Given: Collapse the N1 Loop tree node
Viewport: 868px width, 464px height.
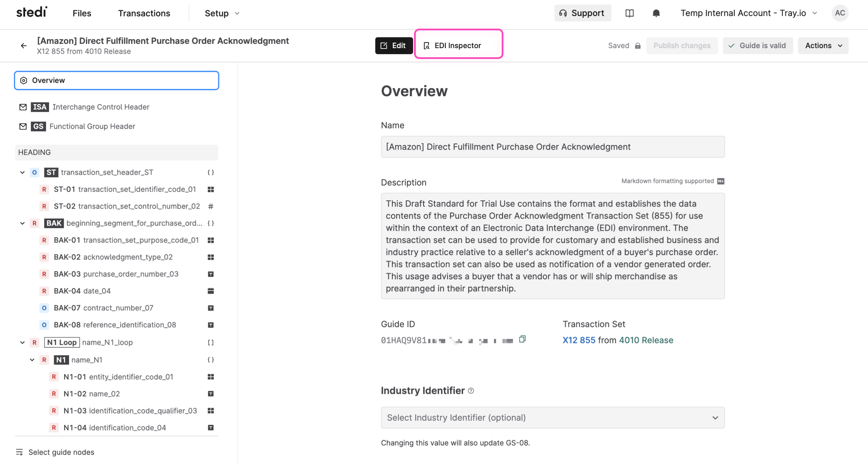Looking at the screenshot, I should (23, 343).
